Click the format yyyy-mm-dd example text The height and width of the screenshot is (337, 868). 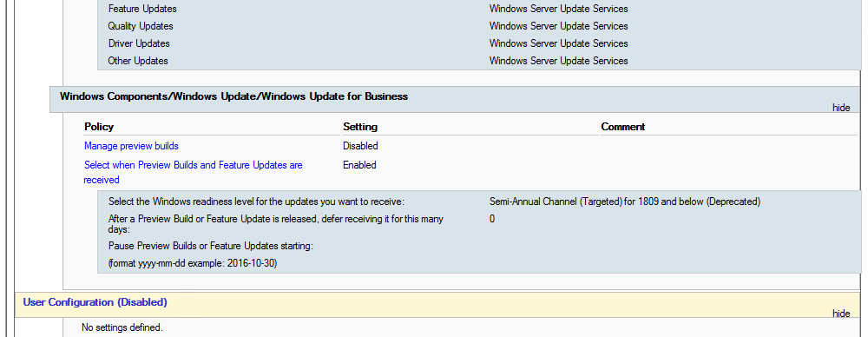(x=193, y=263)
